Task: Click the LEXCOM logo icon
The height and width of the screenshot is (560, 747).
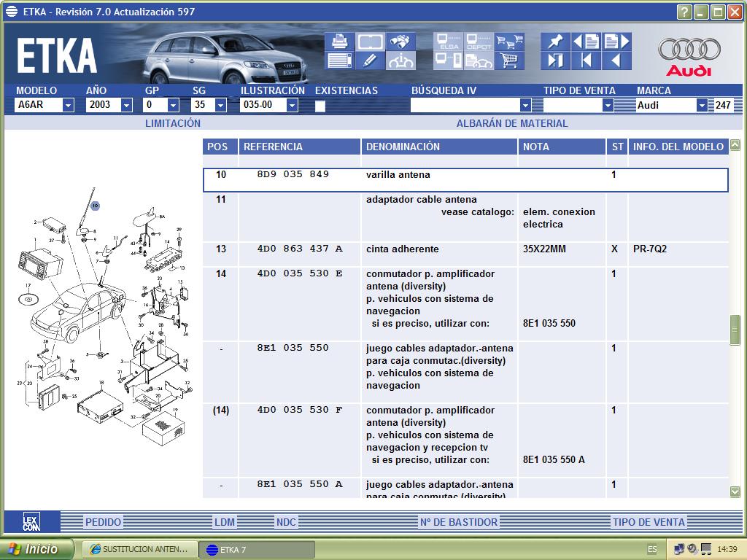Action: [31, 521]
